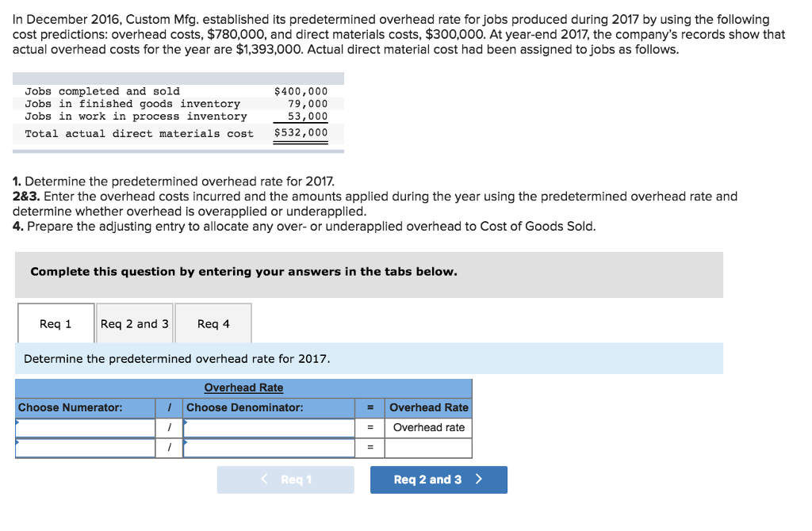The image size is (812, 531).
Task: Click the Overhead rate result cell
Action: pyautogui.click(x=428, y=427)
